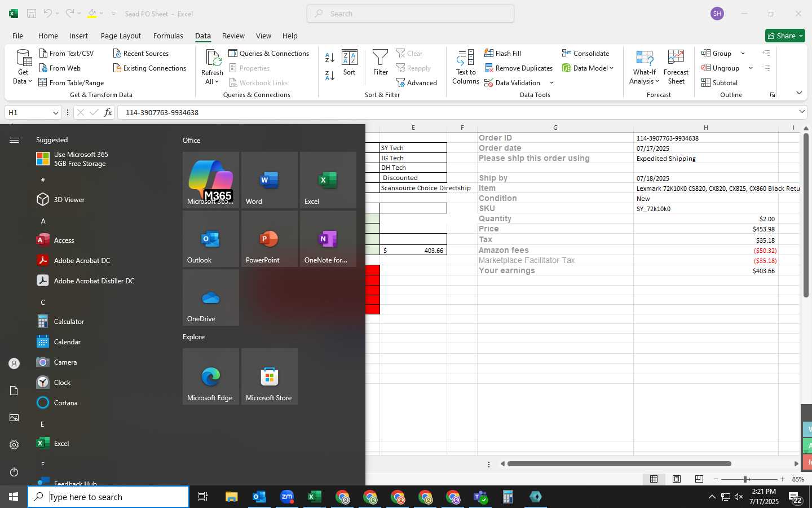This screenshot has height=508, width=812.
Task: Click zoom out minus button
Action: click(716, 479)
